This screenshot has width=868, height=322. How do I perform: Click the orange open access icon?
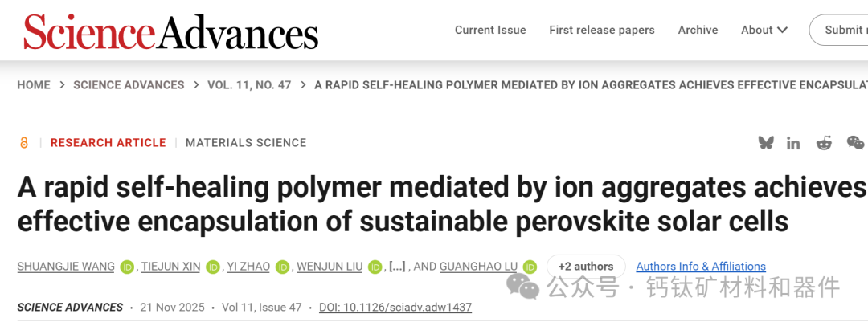(24, 143)
